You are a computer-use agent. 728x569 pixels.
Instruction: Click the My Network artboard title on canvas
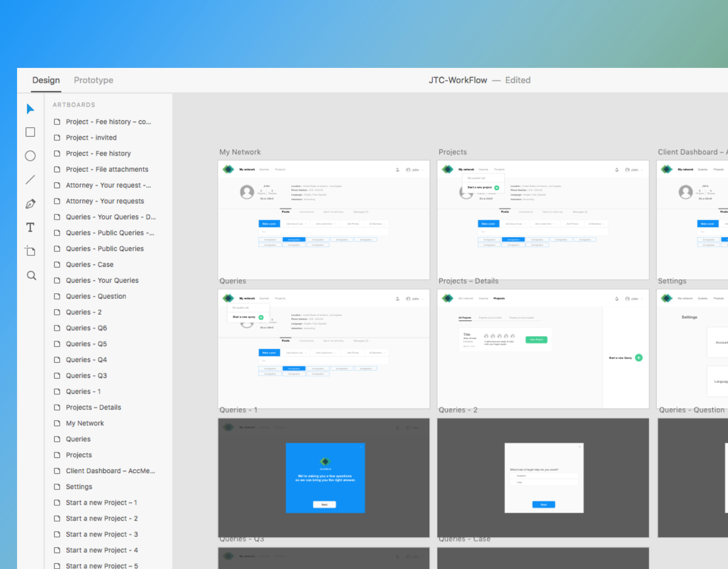pos(240,152)
